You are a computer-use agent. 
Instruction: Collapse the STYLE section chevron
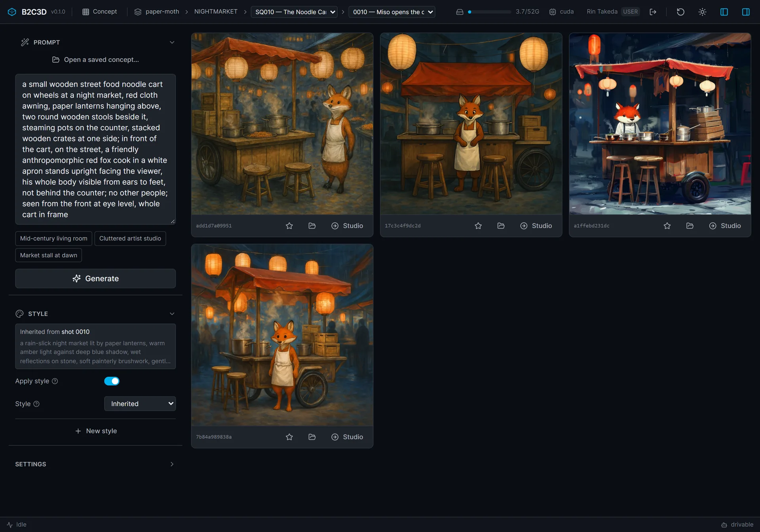click(172, 313)
